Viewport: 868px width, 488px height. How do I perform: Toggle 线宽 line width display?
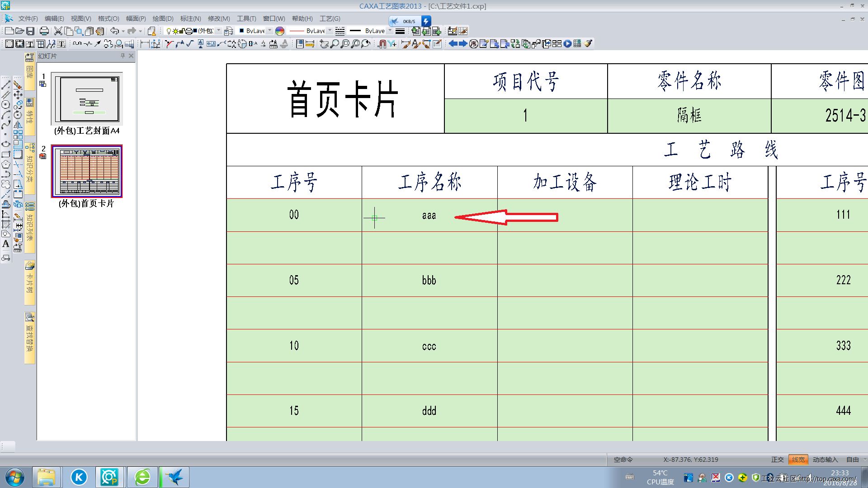[x=798, y=460]
